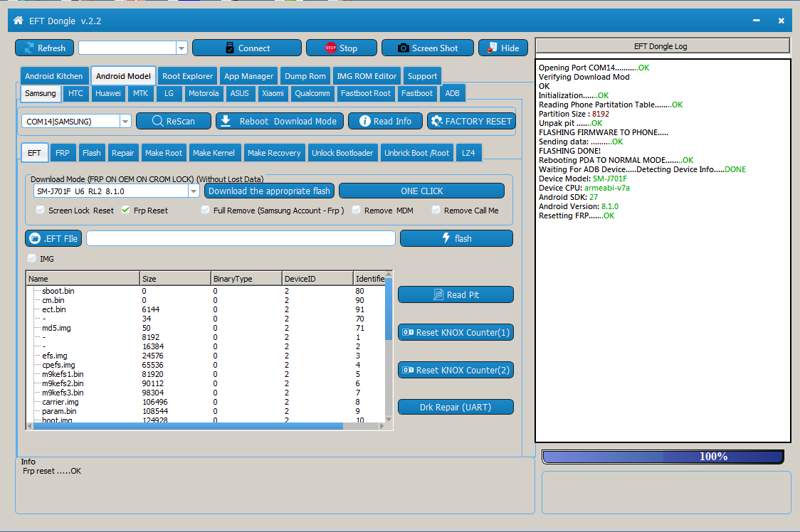Select the HTC brand tab
The image size is (800, 532).
(x=75, y=93)
